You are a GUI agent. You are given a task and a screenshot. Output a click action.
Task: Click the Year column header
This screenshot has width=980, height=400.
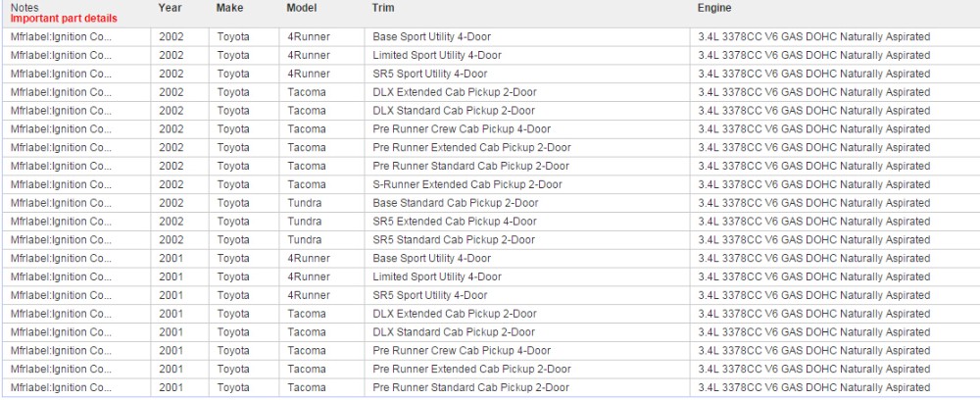pyautogui.click(x=170, y=8)
